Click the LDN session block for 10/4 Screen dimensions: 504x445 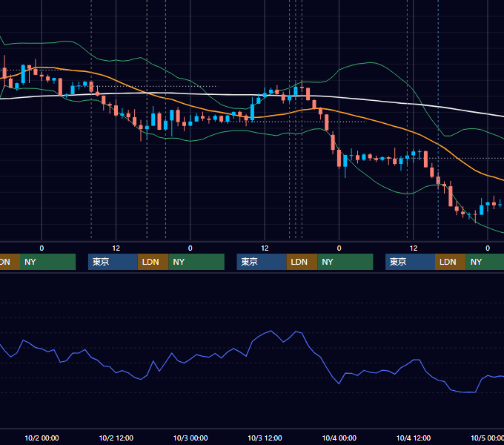(451, 262)
